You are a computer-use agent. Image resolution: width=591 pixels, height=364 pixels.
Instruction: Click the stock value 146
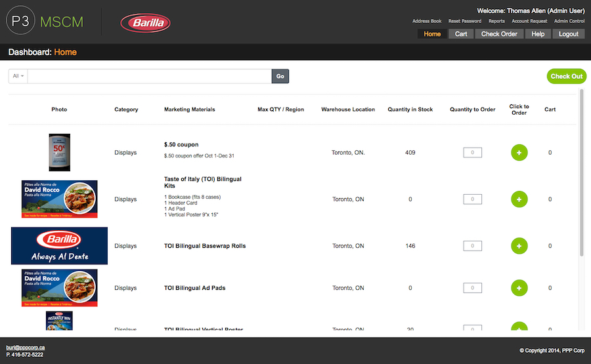410,246
